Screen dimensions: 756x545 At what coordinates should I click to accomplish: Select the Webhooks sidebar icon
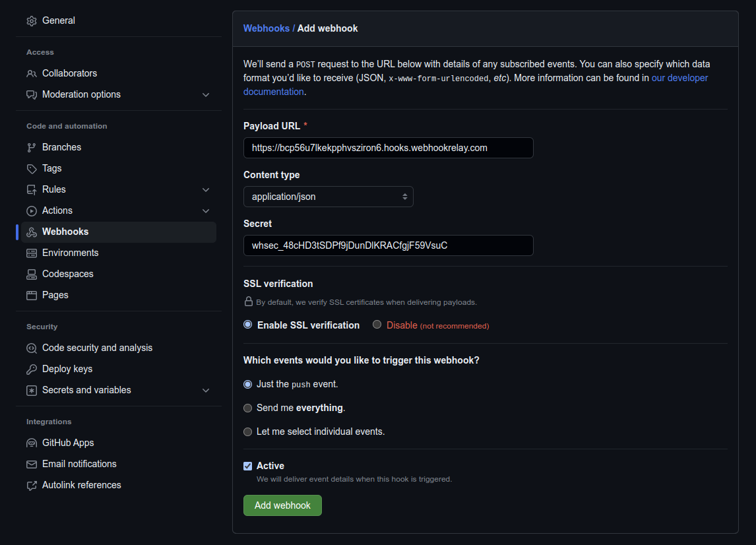(x=32, y=232)
